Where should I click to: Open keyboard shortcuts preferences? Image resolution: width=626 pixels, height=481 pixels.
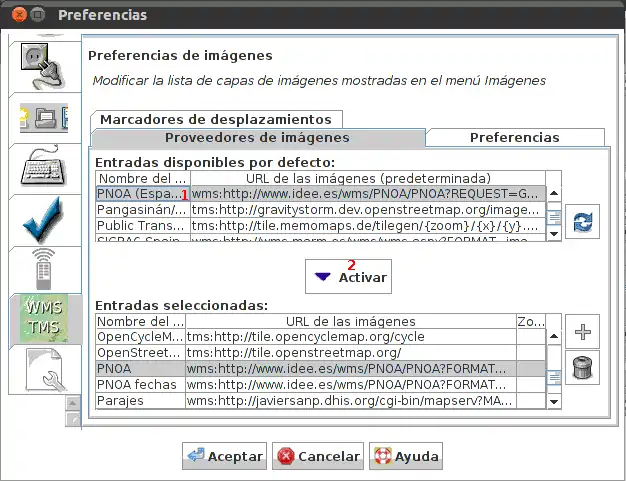[42, 168]
